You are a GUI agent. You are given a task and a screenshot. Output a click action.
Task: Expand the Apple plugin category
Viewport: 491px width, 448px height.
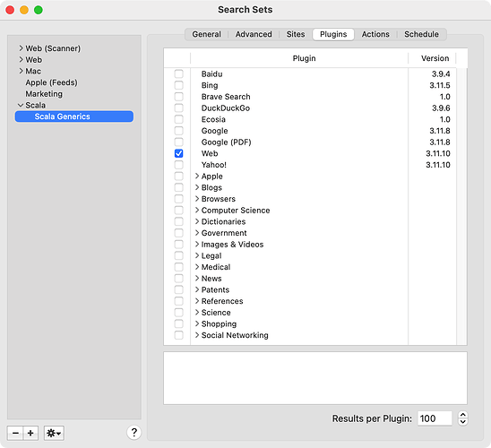pyautogui.click(x=197, y=176)
